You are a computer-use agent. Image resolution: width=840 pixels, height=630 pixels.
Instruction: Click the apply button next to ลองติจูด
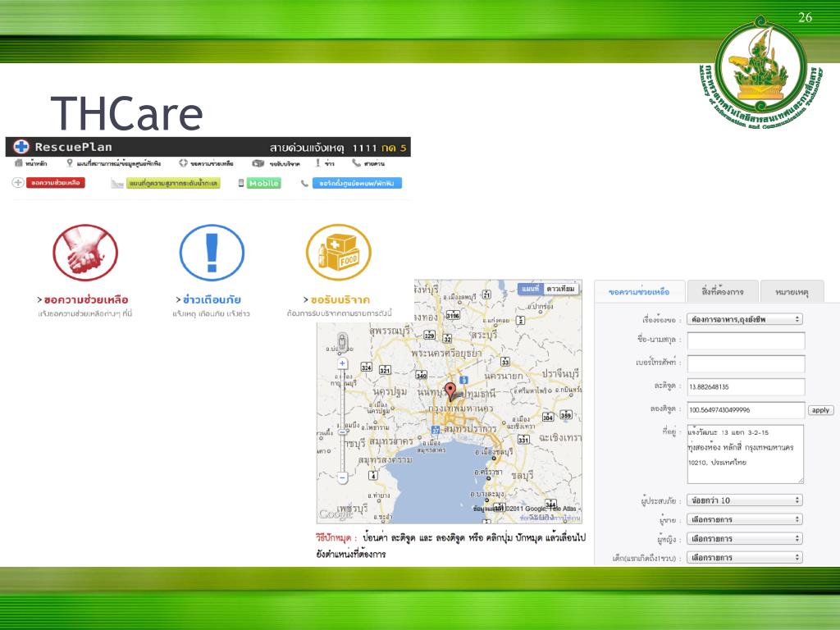(x=820, y=410)
